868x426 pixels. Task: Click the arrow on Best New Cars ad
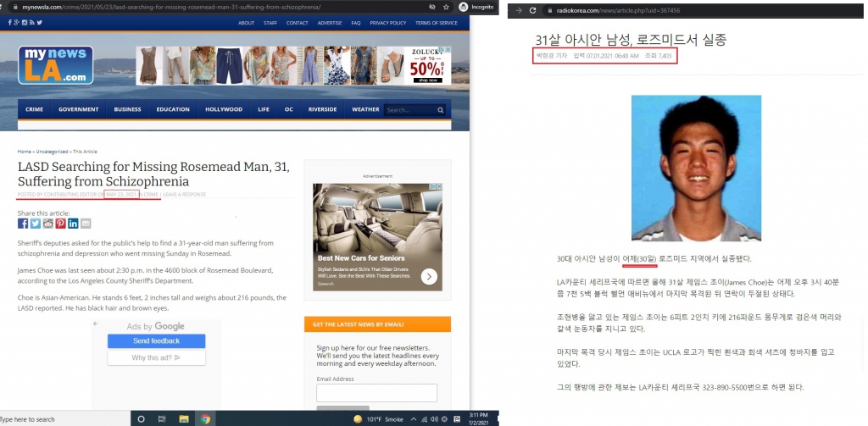pyautogui.click(x=429, y=277)
